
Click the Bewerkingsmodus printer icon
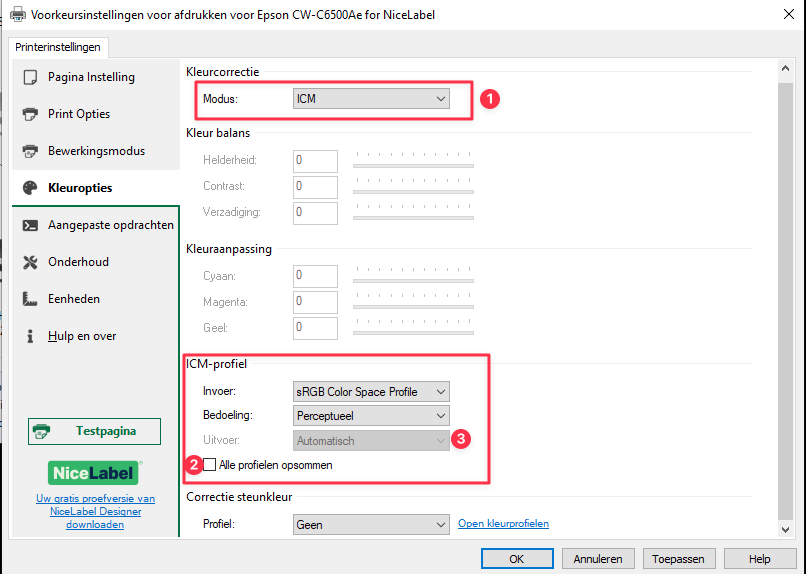click(x=30, y=151)
